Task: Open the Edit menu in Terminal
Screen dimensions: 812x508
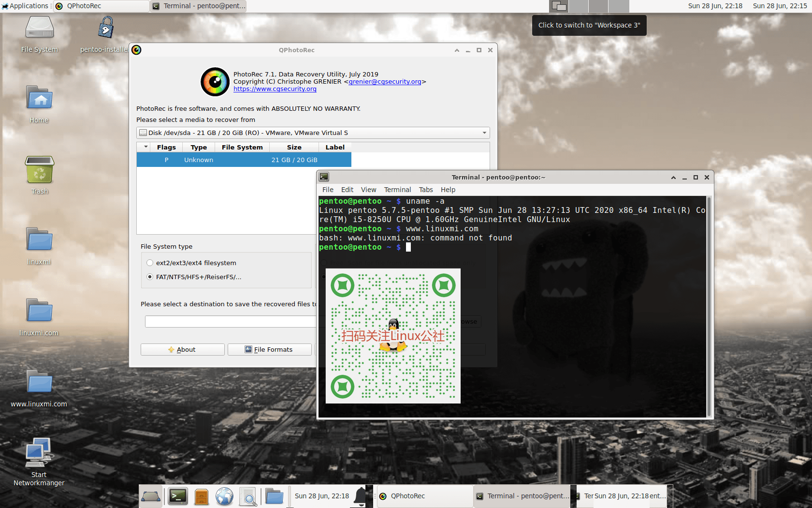Action: pyautogui.click(x=347, y=190)
